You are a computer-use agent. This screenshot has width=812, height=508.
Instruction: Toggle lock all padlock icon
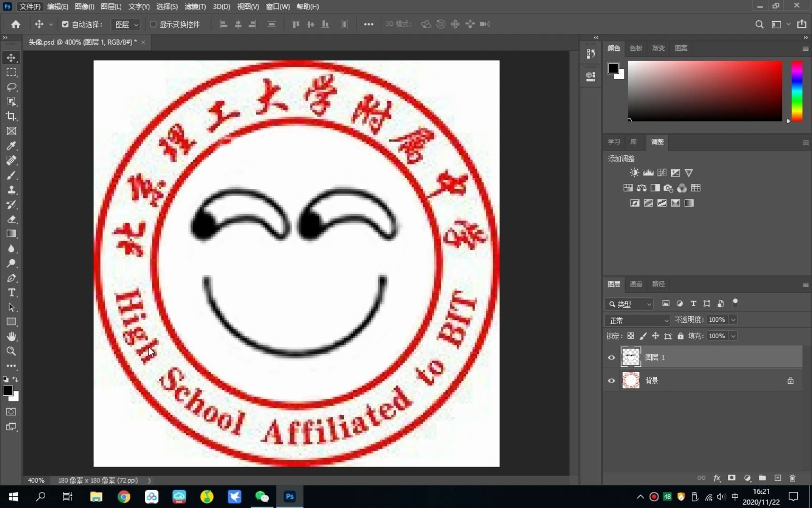coord(680,336)
